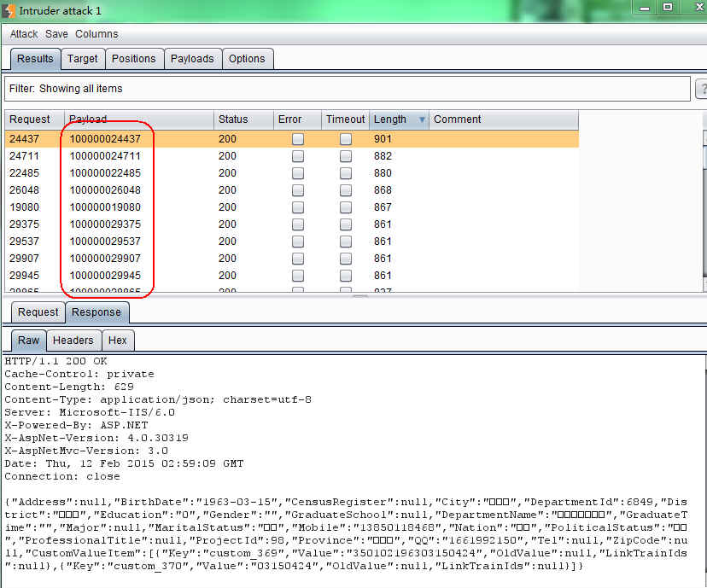
Task: Click the Server: Microsoft-IIS/6.0 header line
Action: (90, 413)
